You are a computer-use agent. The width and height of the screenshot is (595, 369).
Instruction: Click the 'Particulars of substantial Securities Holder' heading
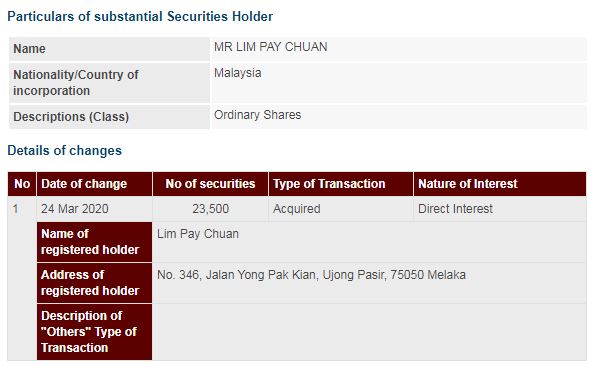tap(140, 17)
